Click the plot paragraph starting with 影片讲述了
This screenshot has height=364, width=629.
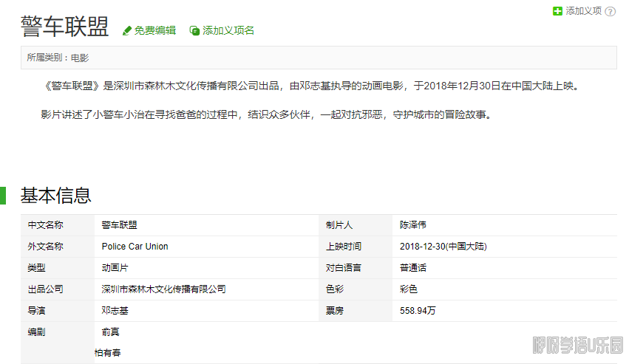point(266,114)
